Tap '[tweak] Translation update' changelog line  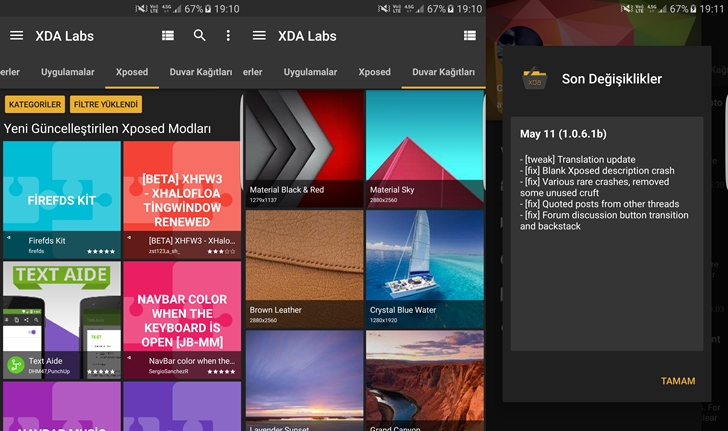coord(578,159)
